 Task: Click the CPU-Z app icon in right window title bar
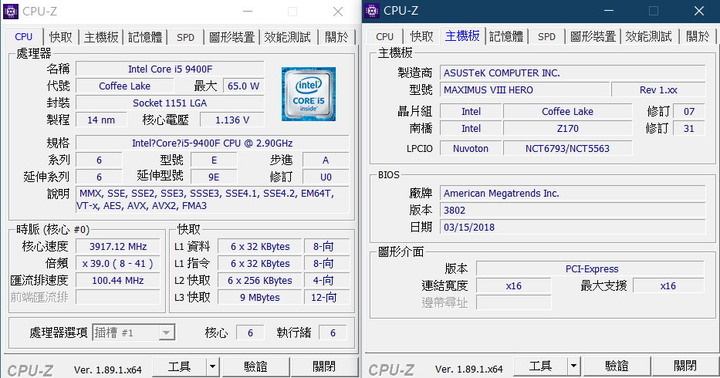click(x=372, y=11)
